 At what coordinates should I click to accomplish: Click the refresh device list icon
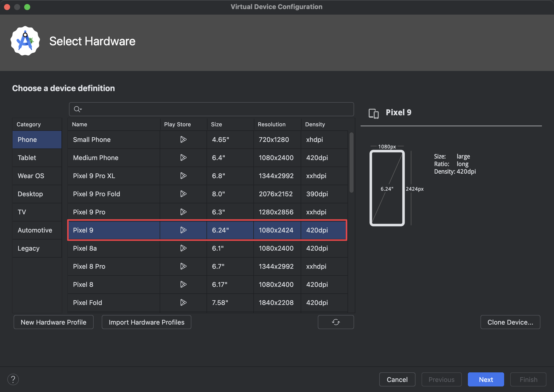pos(336,322)
